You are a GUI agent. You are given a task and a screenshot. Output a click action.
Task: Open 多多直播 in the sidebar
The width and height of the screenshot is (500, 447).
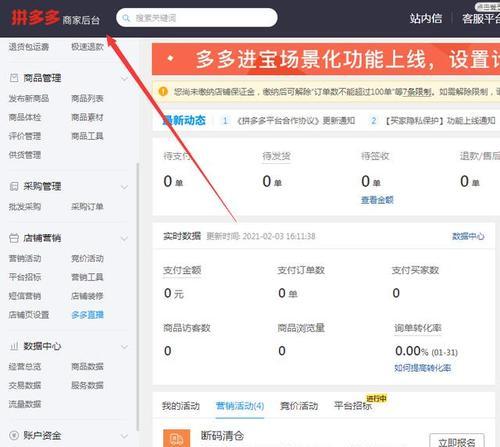coord(88,315)
